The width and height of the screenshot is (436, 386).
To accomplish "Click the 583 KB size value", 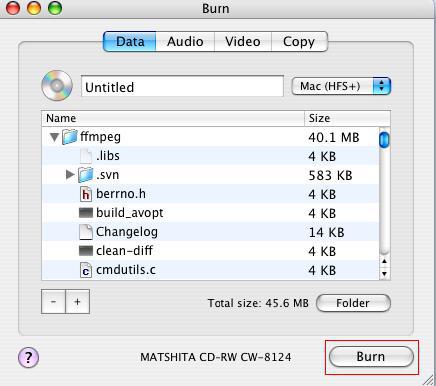I will tap(330, 175).
